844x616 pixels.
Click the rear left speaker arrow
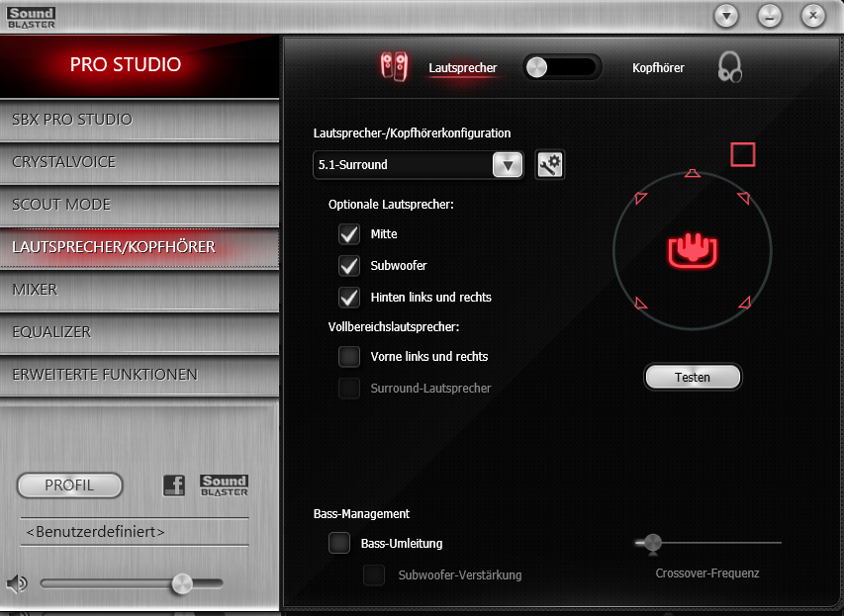640,303
